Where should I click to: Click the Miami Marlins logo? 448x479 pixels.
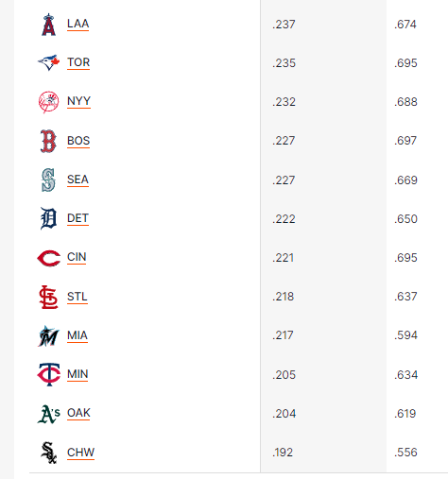(48, 336)
